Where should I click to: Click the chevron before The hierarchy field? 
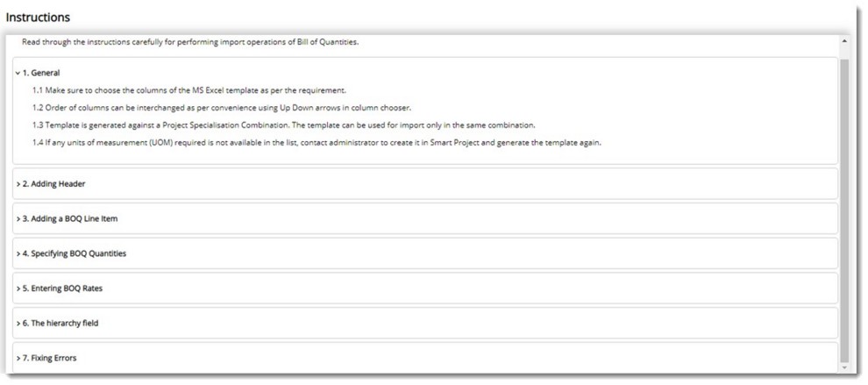click(x=18, y=323)
